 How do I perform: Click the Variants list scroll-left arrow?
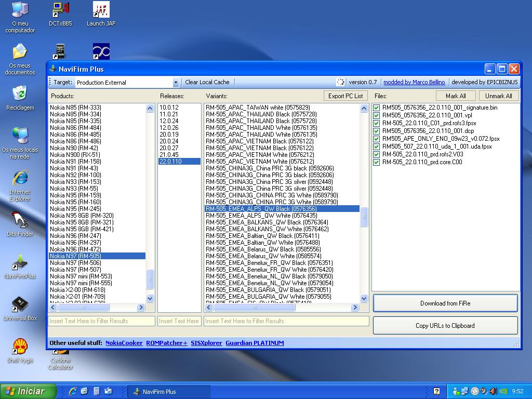click(x=209, y=308)
